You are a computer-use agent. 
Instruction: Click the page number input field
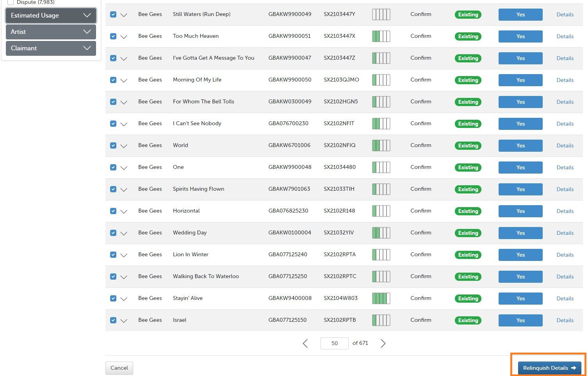[x=335, y=343]
